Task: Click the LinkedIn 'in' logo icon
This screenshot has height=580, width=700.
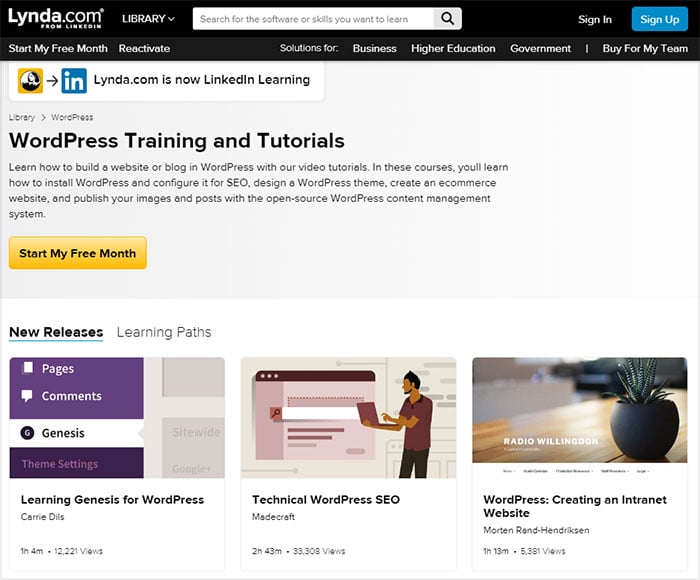Action: (74, 81)
